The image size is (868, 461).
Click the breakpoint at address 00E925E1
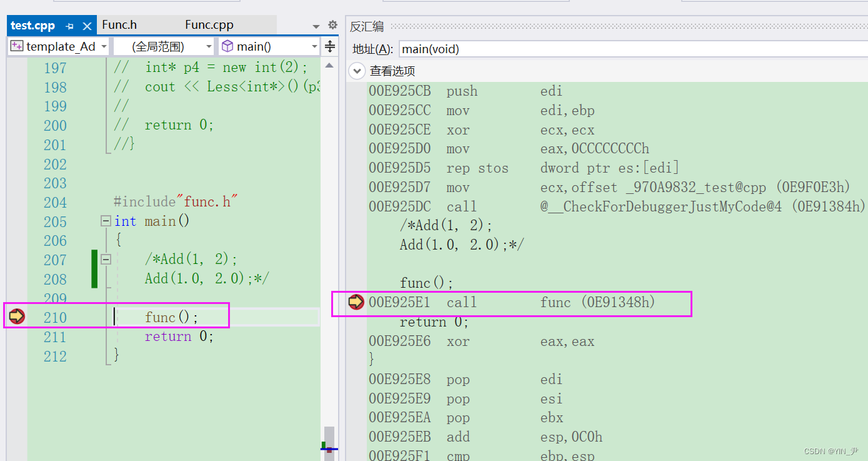coord(356,302)
